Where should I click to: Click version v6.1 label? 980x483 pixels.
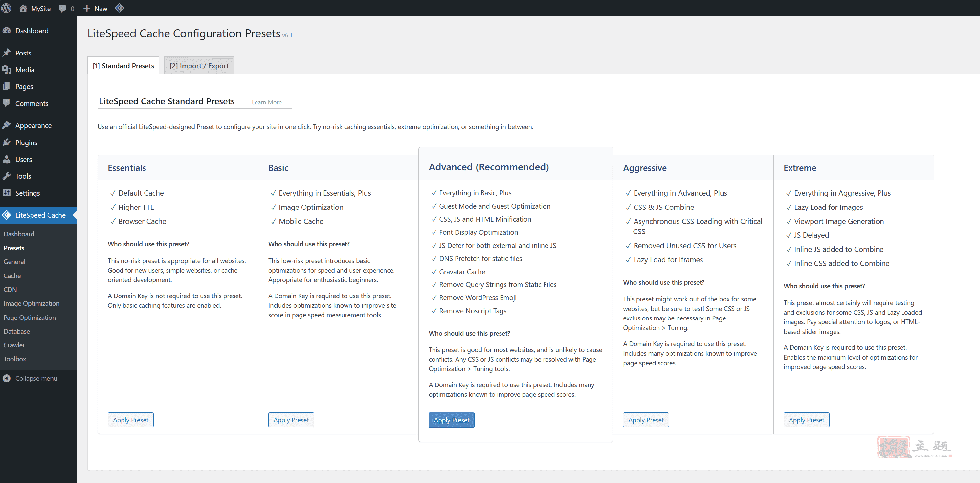pos(287,35)
